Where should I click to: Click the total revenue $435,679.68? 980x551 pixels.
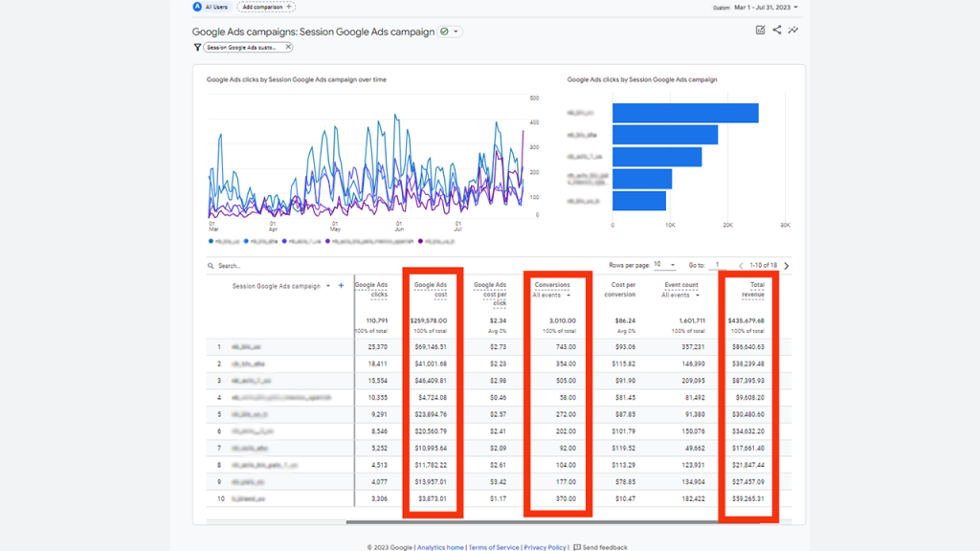click(x=746, y=320)
